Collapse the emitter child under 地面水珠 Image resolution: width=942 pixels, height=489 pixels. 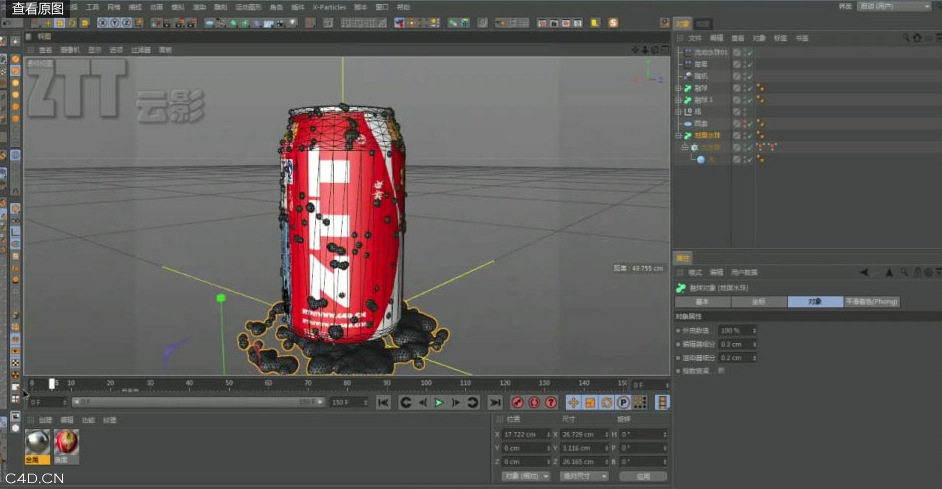pos(684,147)
